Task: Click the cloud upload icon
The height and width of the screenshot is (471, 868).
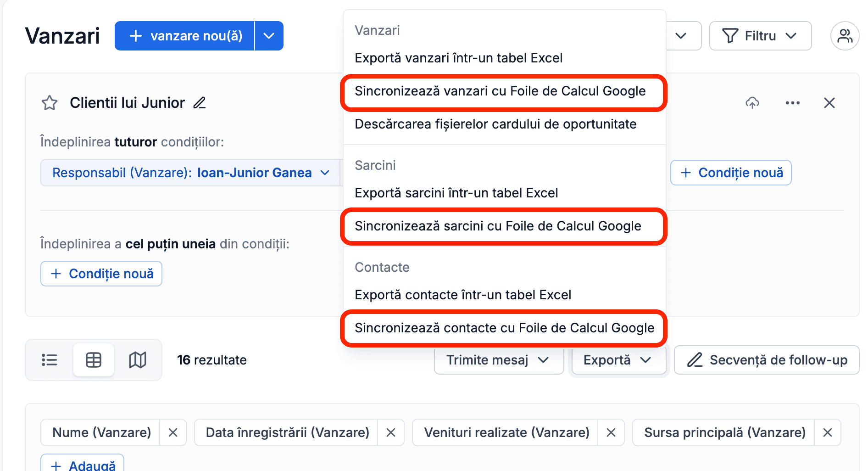Action: pos(752,103)
